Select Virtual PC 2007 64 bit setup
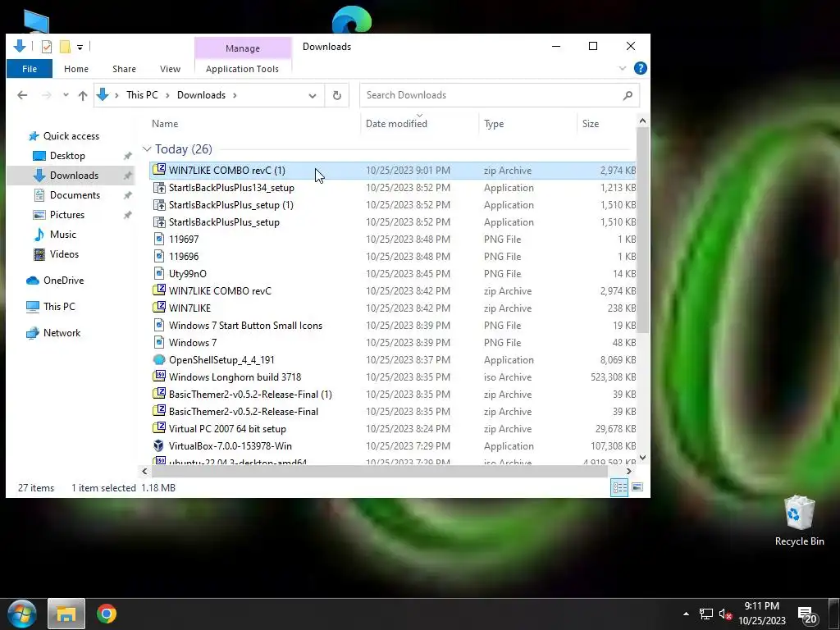The height and width of the screenshot is (630, 840). [x=227, y=428]
